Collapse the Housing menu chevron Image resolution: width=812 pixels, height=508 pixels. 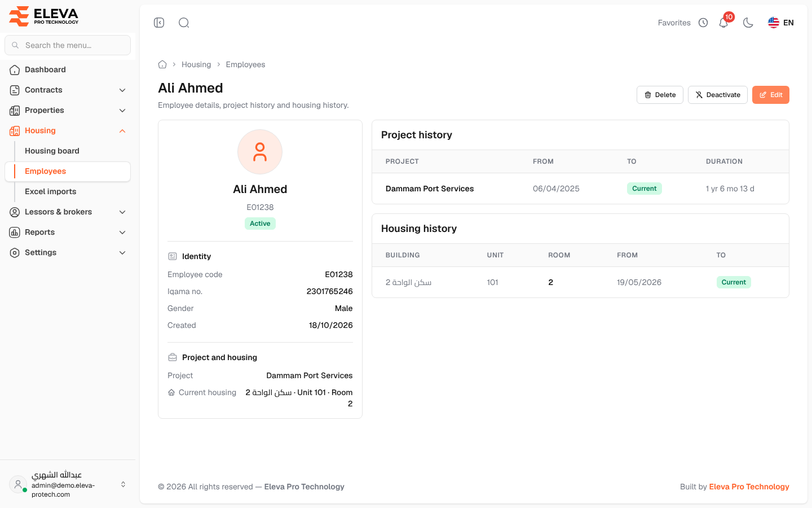(122, 131)
